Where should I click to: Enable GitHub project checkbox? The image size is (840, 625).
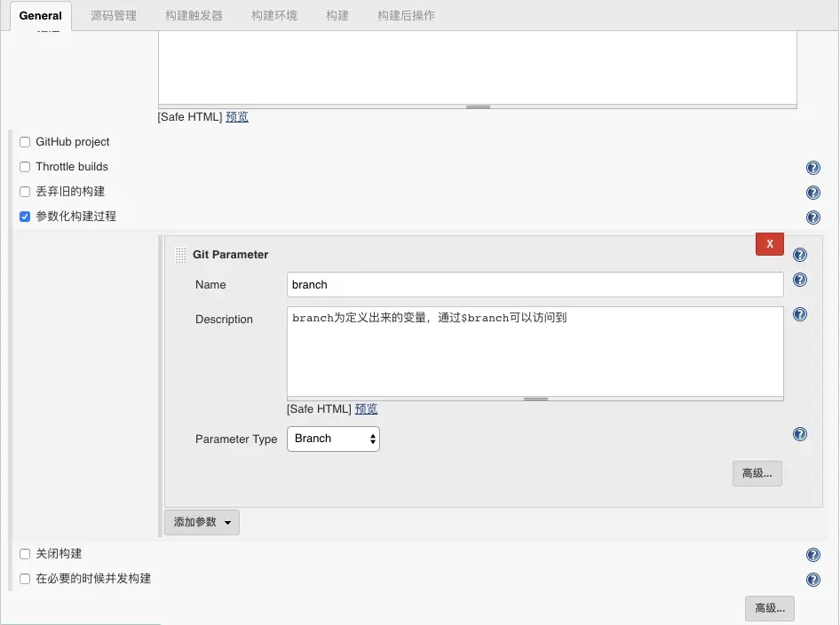(x=25, y=142)
